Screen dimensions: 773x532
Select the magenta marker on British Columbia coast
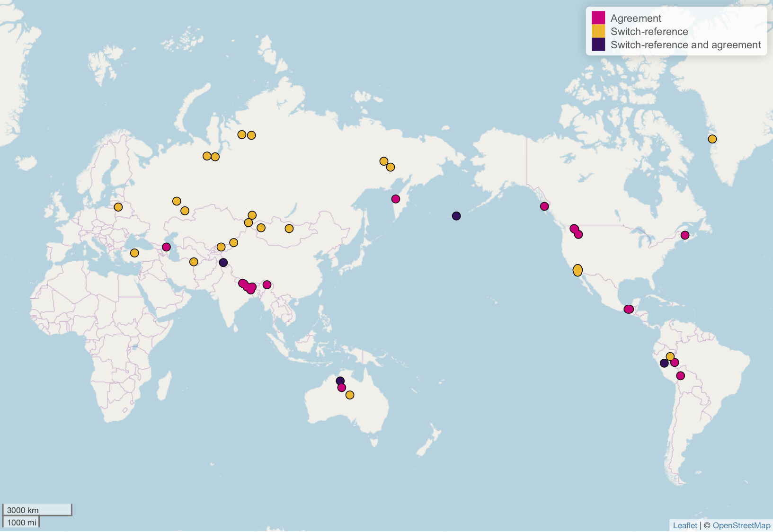click(x=544, y=206)
